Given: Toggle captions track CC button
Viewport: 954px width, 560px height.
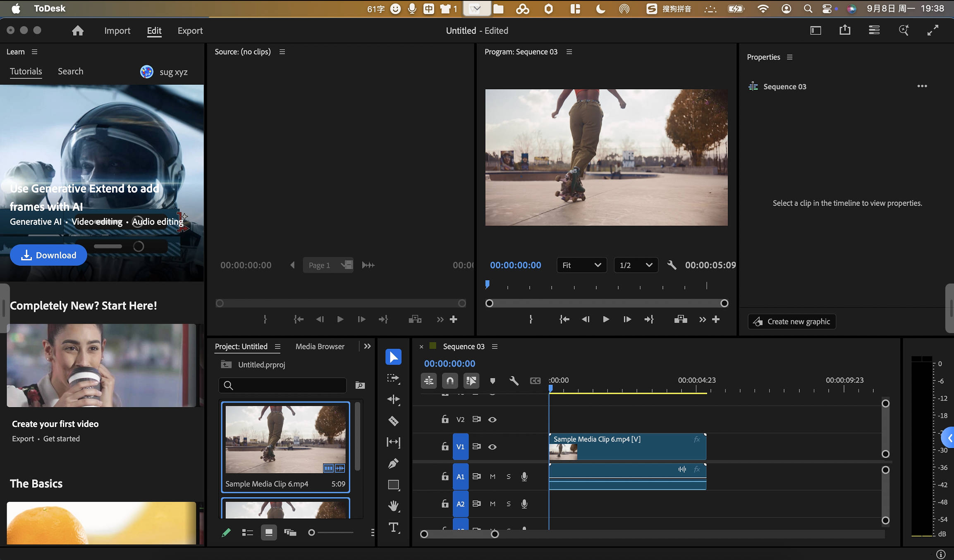Looking at the screenshot, I should tap(535, 381).
